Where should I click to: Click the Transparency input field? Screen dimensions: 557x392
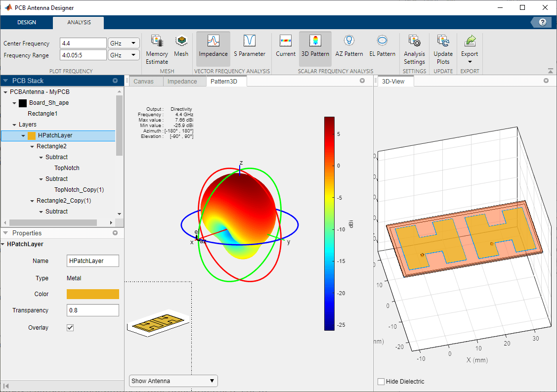tap(92, 310)
